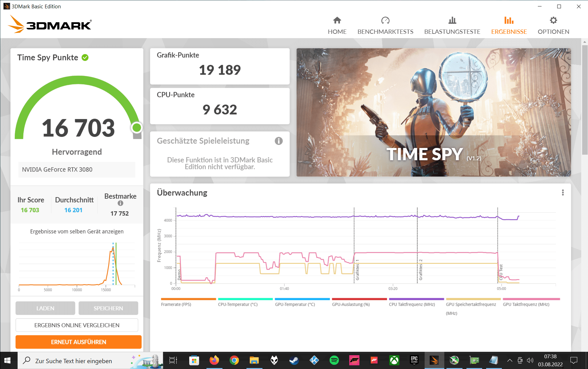Toggle Framerate (FPS) legend color bar
The width and height of the screenshot is (588, 369).
click(188, 299)
